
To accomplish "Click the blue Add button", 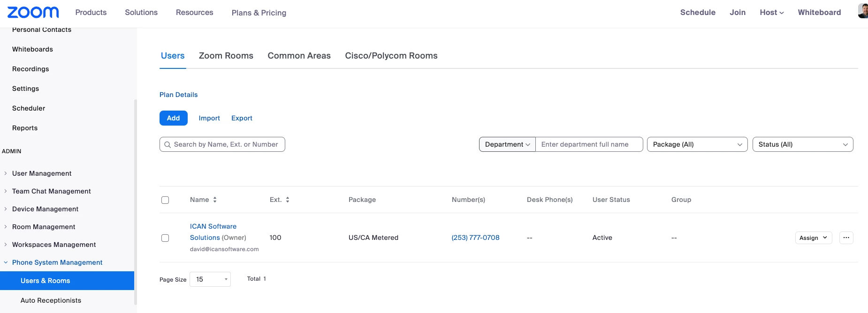I will [173, 118].
